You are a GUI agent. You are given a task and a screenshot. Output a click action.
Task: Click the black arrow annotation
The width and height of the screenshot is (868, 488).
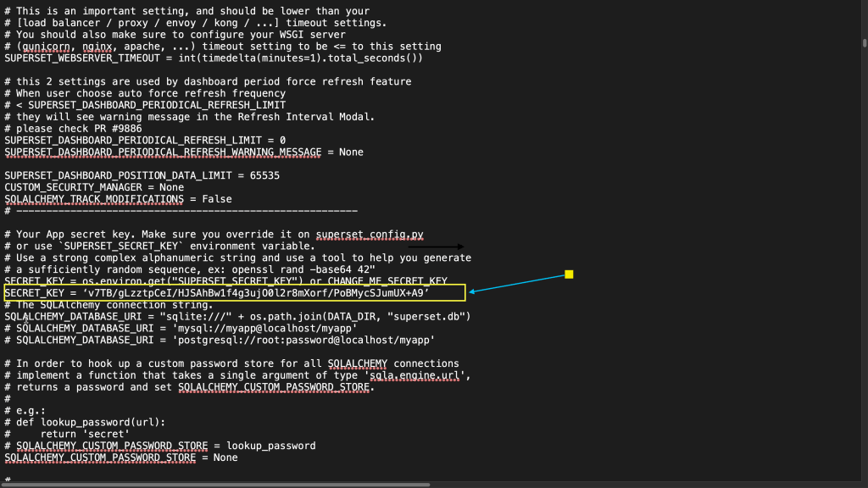pos(436,247)
